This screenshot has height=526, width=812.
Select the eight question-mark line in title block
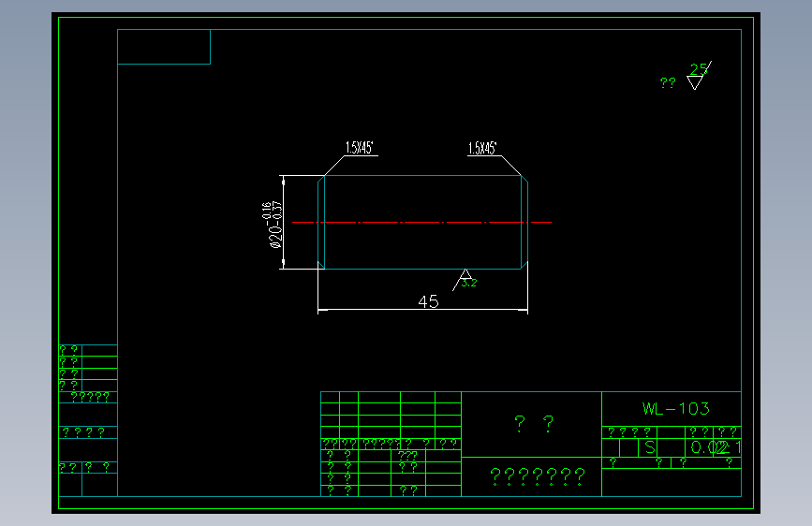pos(538,476)
